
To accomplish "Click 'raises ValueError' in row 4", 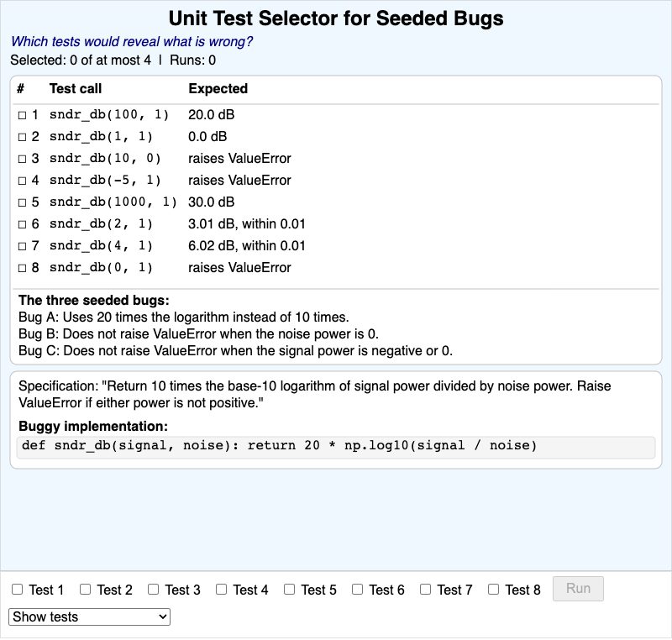I will tap(239, 181).
